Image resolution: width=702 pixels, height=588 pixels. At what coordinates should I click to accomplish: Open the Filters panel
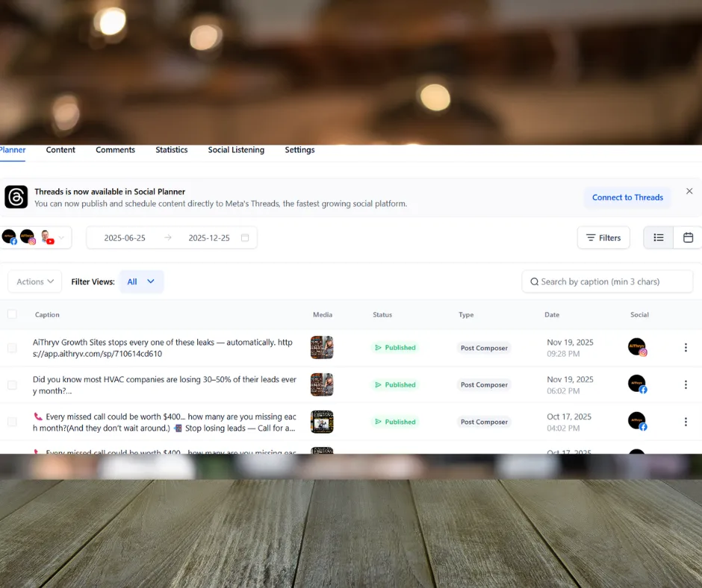point(603,237)
